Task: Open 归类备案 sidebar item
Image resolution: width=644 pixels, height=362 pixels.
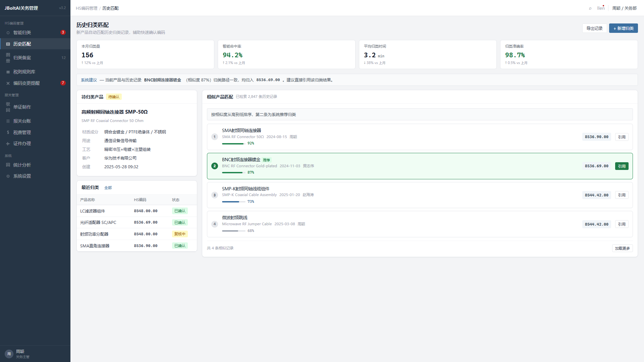Action: point(35,58)
